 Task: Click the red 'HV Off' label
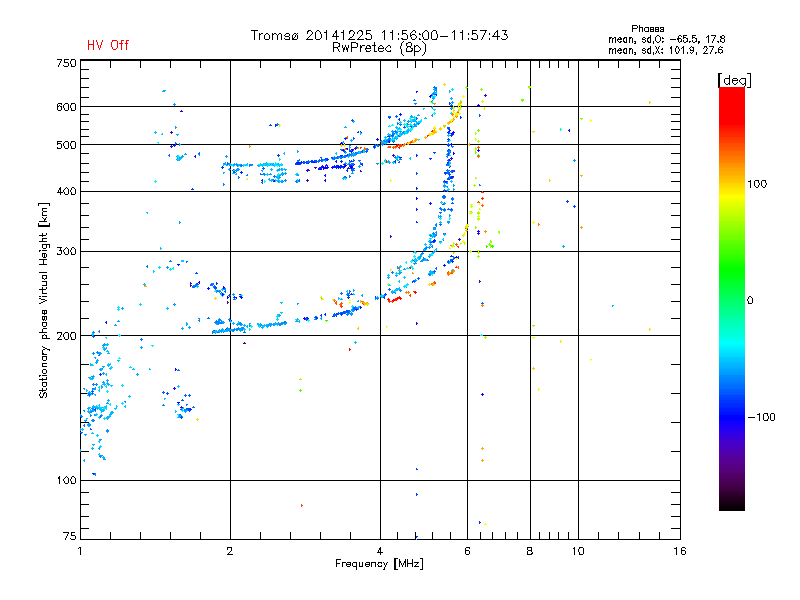coord(108,45)
